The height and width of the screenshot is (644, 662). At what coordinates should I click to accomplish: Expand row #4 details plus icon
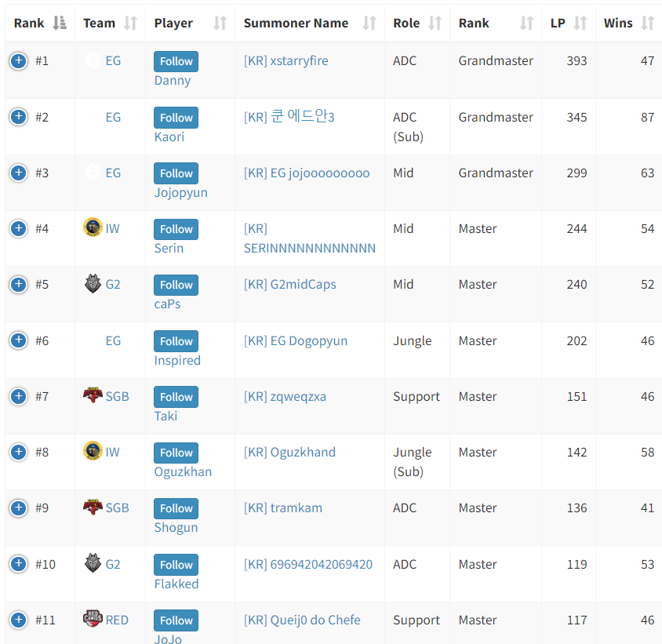(19, 228)
